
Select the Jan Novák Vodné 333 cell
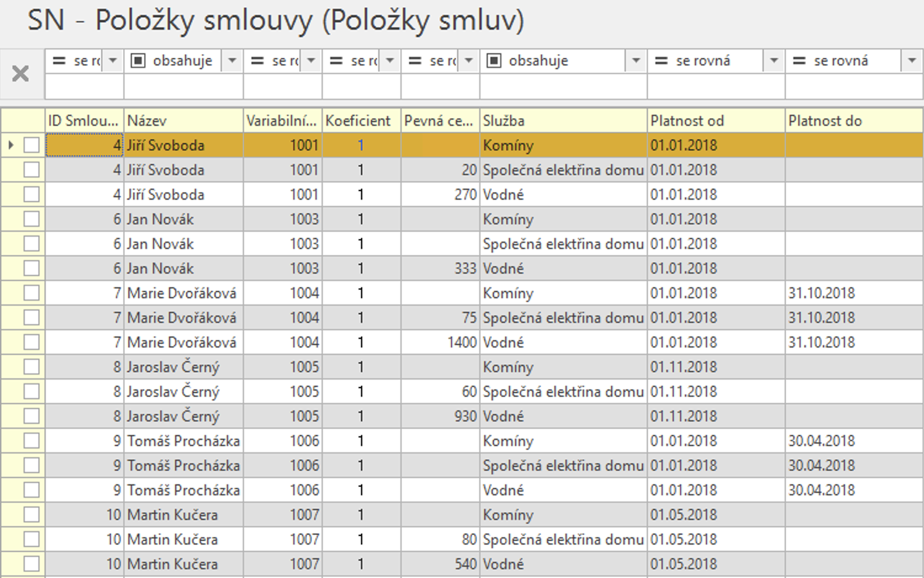click(x=440, y=269)
